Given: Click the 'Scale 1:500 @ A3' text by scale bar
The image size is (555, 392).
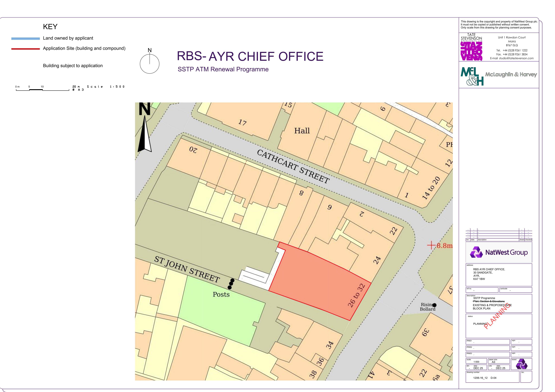Looking at the screenshot, I should [98, 88].
